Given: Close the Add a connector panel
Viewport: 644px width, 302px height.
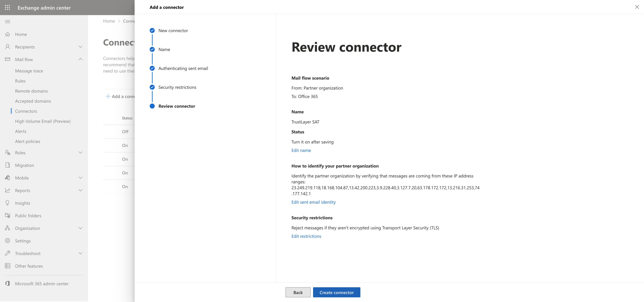Looking at the screenshot, I should click(637, 7).
